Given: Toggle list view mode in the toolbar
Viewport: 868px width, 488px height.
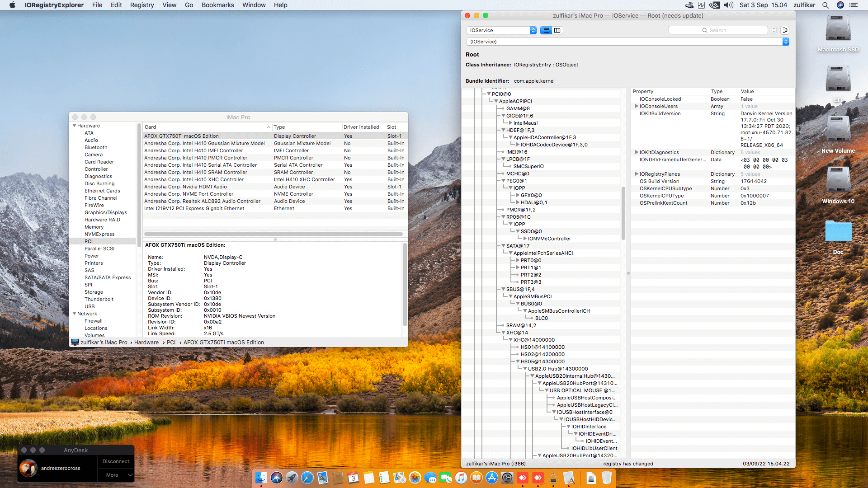Looking at the screenshot, I should point(546,30).
